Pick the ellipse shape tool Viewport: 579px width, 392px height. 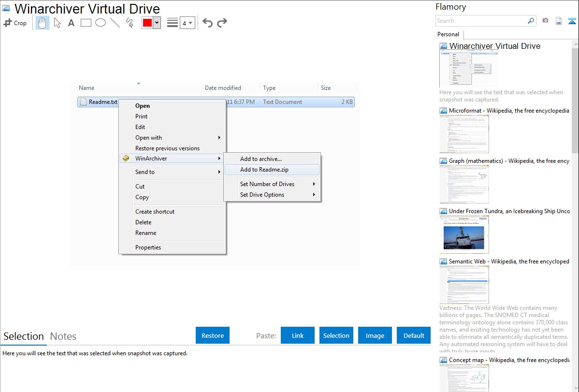[x=101, y=23]
